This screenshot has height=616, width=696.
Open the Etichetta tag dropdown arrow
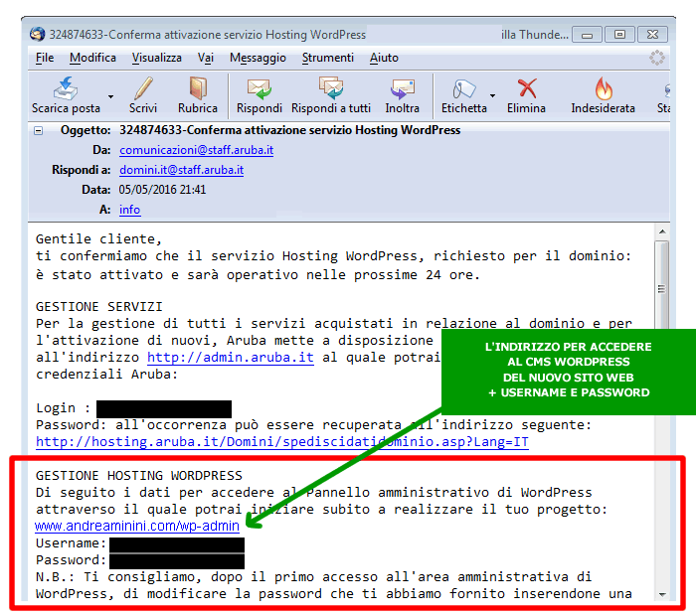click(x=493, y=97)
